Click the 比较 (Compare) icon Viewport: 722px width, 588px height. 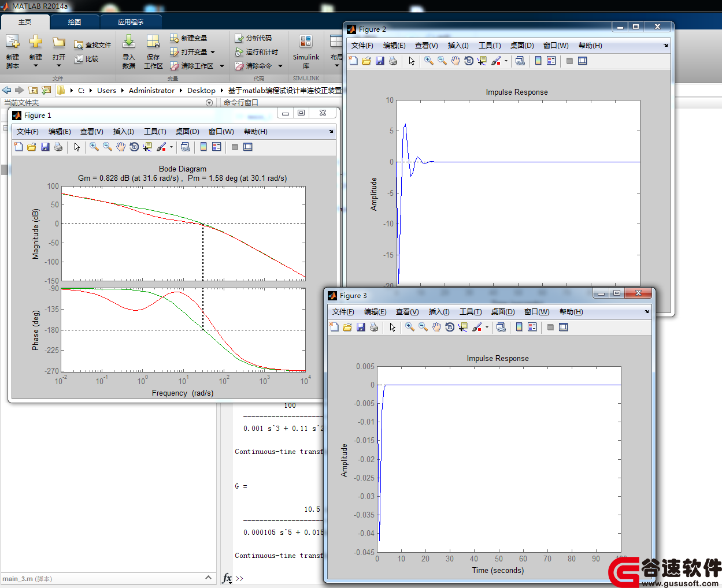[x=79, y=59]
